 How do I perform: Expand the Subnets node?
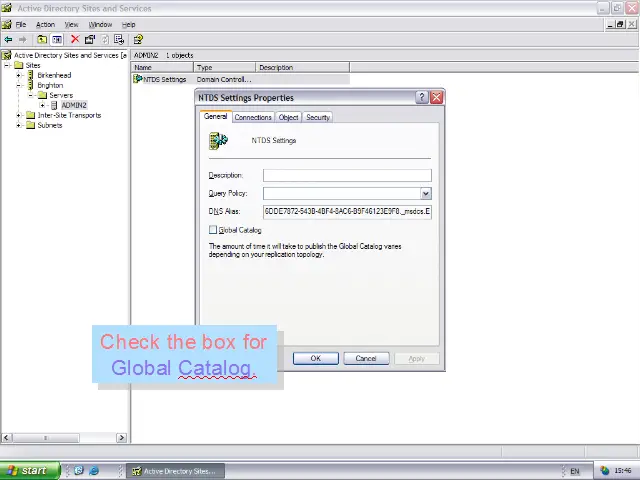coord(19,125)
